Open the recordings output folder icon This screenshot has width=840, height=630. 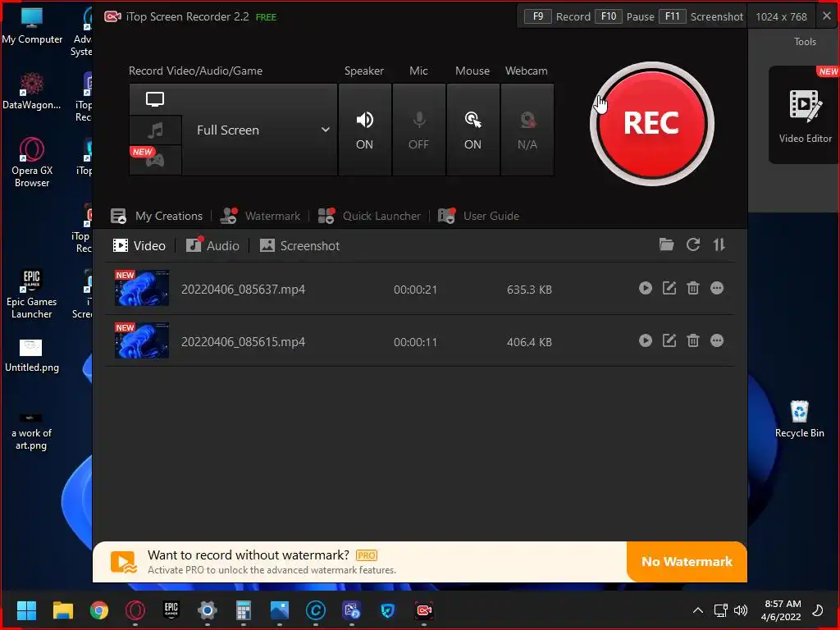(x=666, y=244)
